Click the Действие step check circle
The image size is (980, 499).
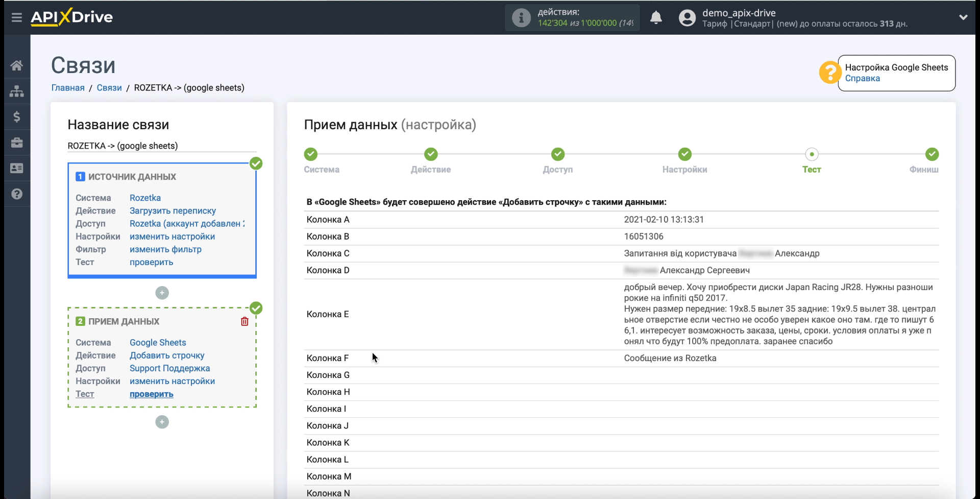coord(431,154)
